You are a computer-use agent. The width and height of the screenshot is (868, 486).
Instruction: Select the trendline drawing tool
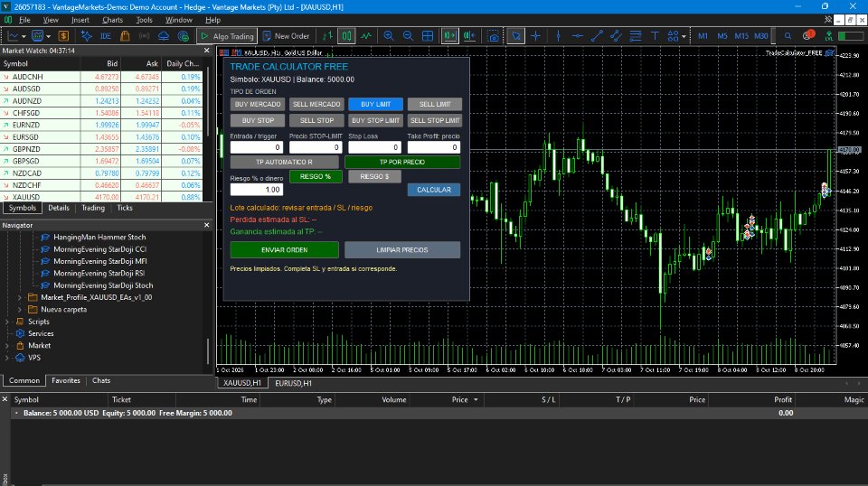[597, 36]
